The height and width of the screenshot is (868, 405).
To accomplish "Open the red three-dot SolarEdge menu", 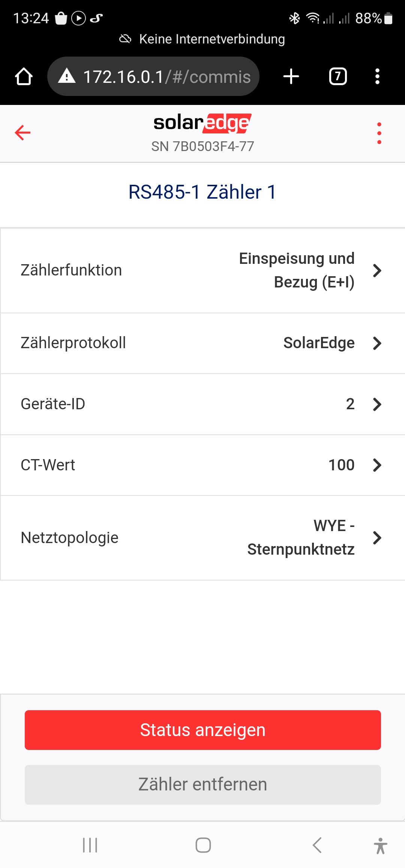I will (379, 133).
